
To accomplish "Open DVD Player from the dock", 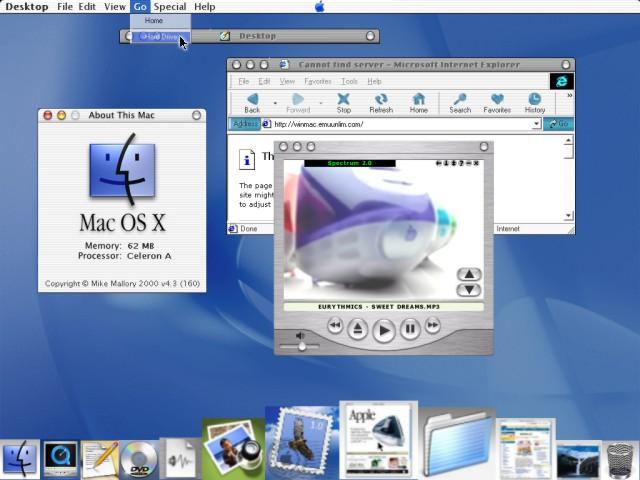I will click(x=139, y=459).
